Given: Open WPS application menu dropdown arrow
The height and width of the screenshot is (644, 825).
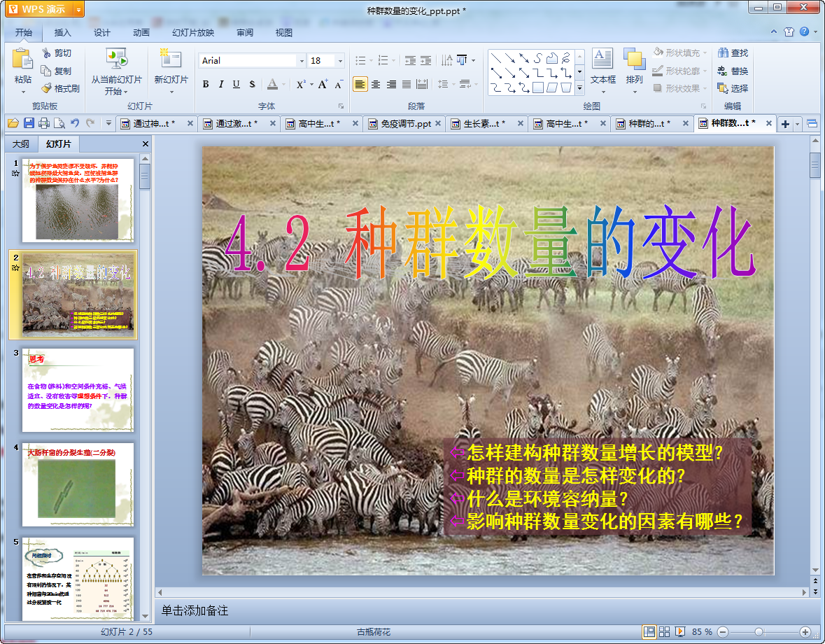Looking at the screenshot, I should (78, 9).
